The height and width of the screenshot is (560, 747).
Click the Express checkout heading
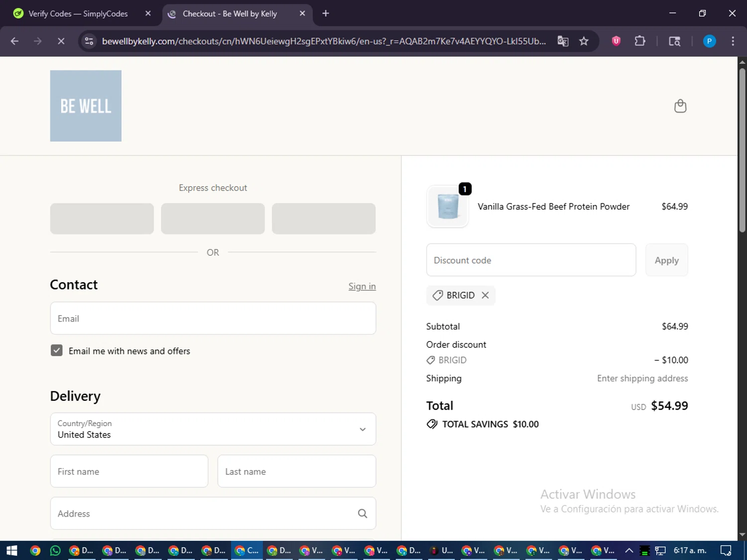(213, 188)
